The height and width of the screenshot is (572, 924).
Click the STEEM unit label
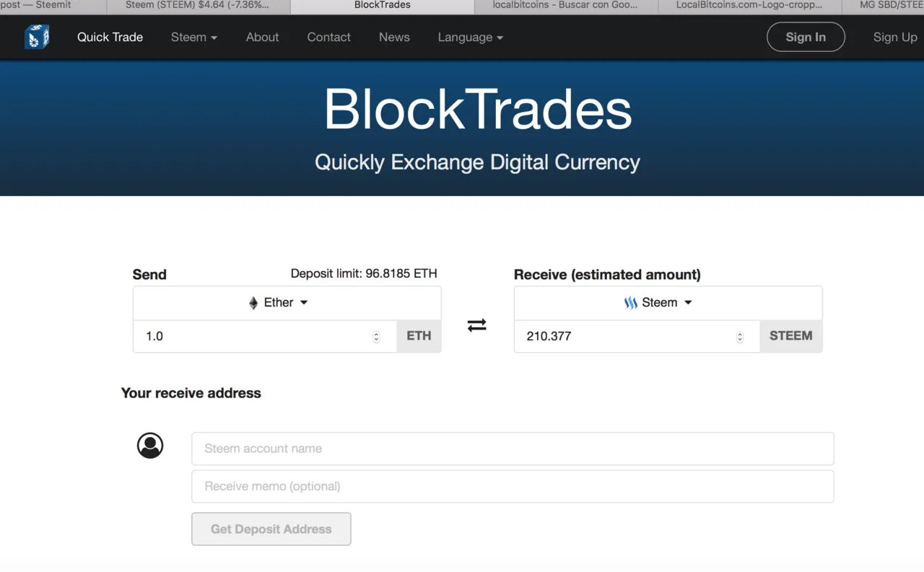click(x=791, y=336)
